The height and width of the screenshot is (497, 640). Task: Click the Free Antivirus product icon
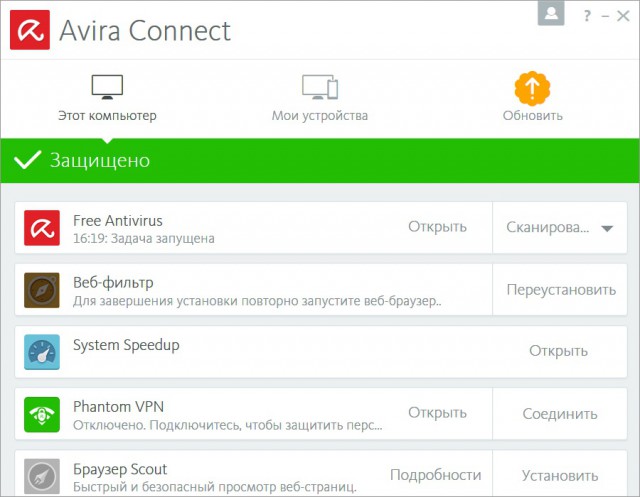42,228
